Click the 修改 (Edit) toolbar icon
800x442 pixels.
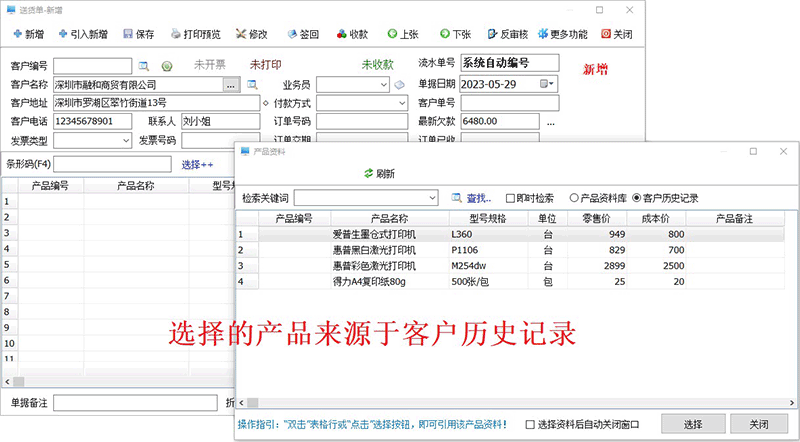[249, 34]
